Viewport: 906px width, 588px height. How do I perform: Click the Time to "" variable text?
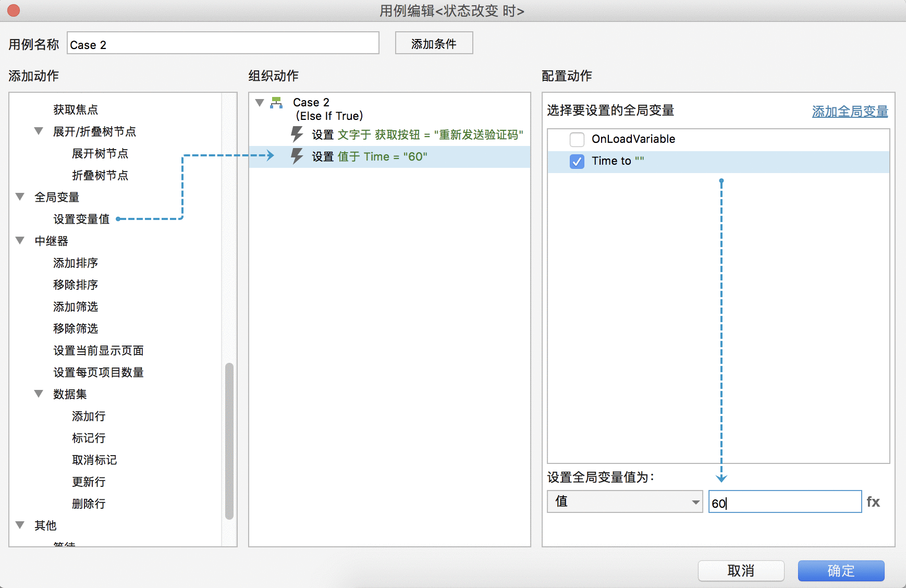point(618,161)
